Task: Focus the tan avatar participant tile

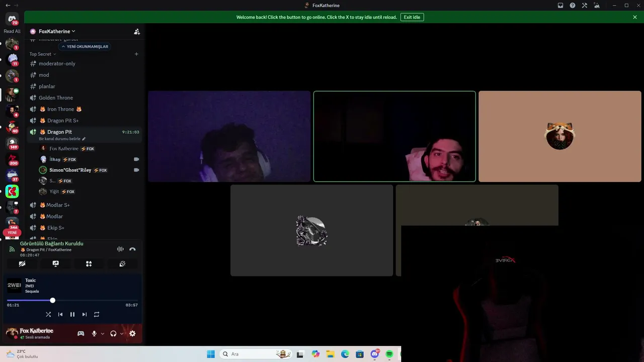Action: (560, 136)
